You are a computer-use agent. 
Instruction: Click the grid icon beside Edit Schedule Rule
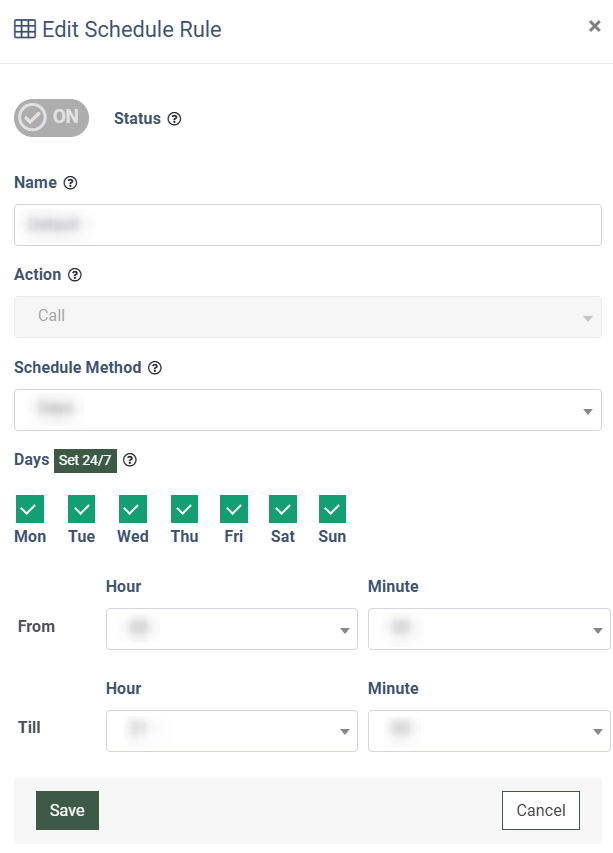click(x=25, y=29)
